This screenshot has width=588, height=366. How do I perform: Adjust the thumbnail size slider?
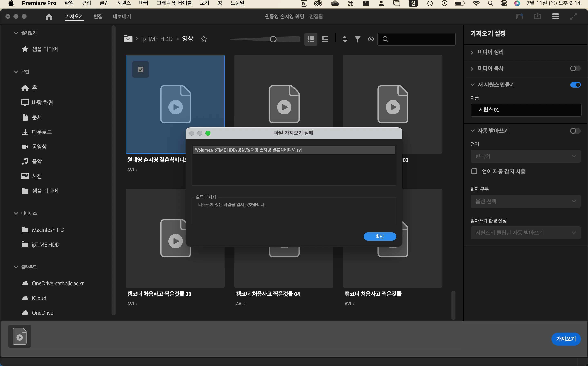click(x=273, y=39)
